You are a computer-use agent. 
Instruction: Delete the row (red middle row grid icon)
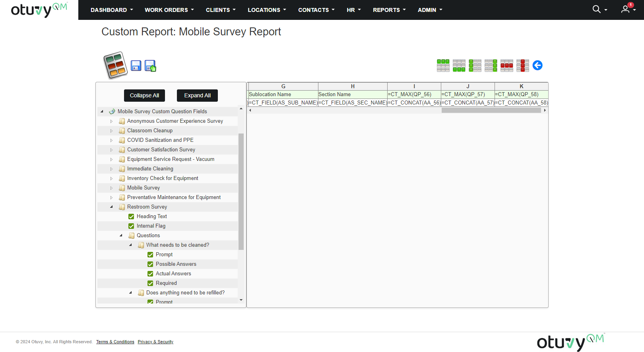click(507, 66)
